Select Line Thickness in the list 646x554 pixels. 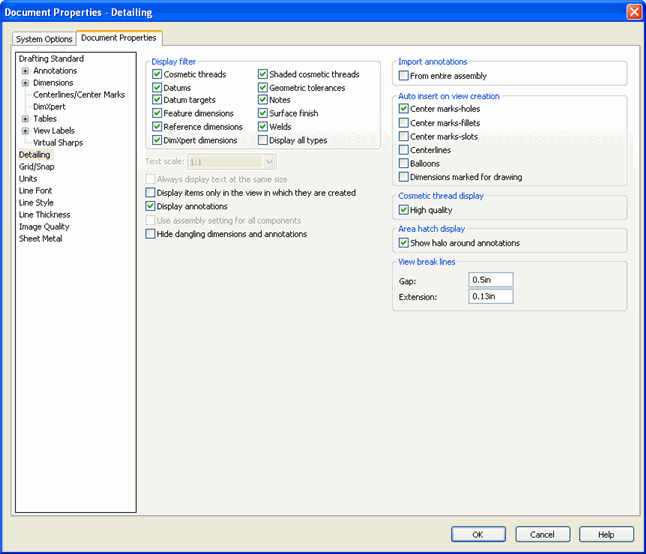(x=44, y=214)
